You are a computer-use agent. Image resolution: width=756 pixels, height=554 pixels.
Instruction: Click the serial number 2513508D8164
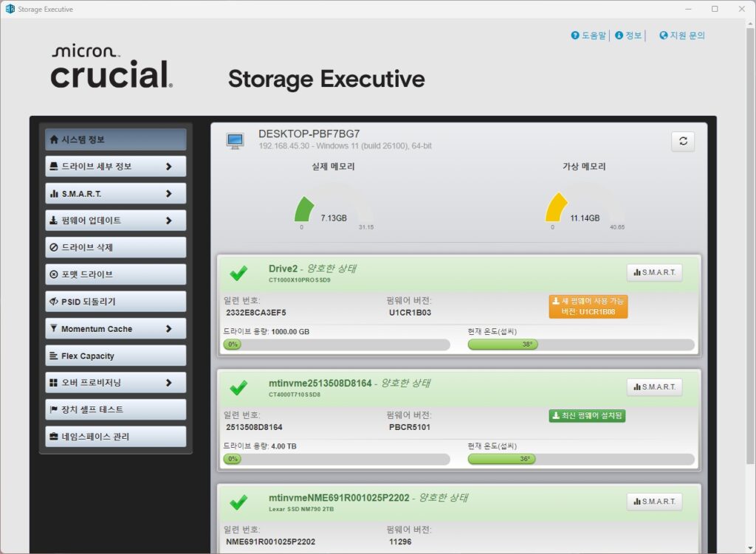click(x=254, y=427)
